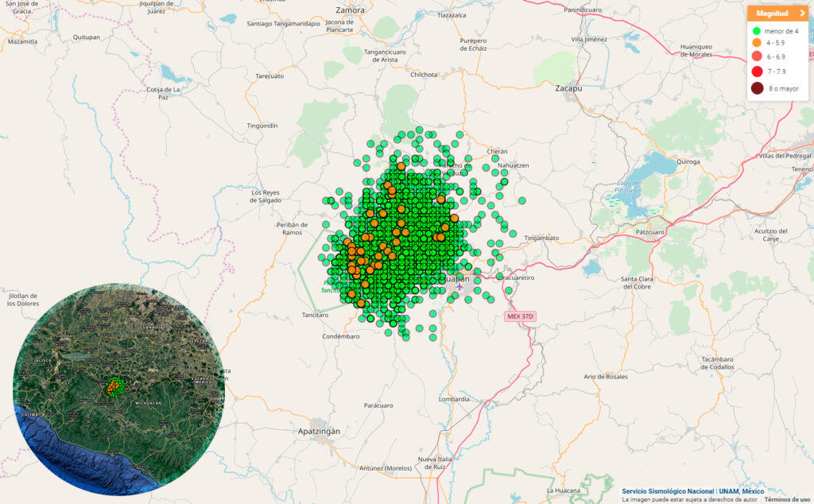
Task: Open the UNAM, México link
Action: point(742,491)
